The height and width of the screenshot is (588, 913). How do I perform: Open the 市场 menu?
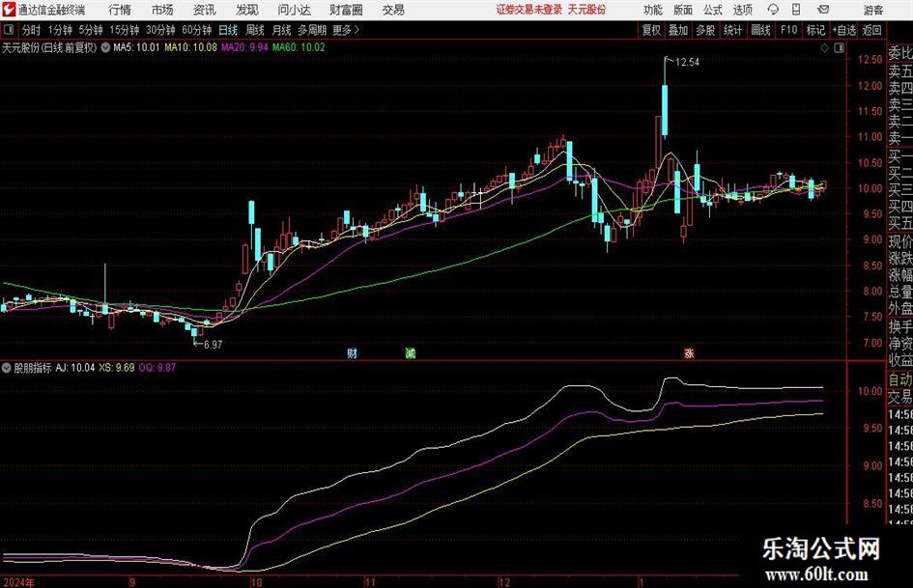tap(162, 10)
